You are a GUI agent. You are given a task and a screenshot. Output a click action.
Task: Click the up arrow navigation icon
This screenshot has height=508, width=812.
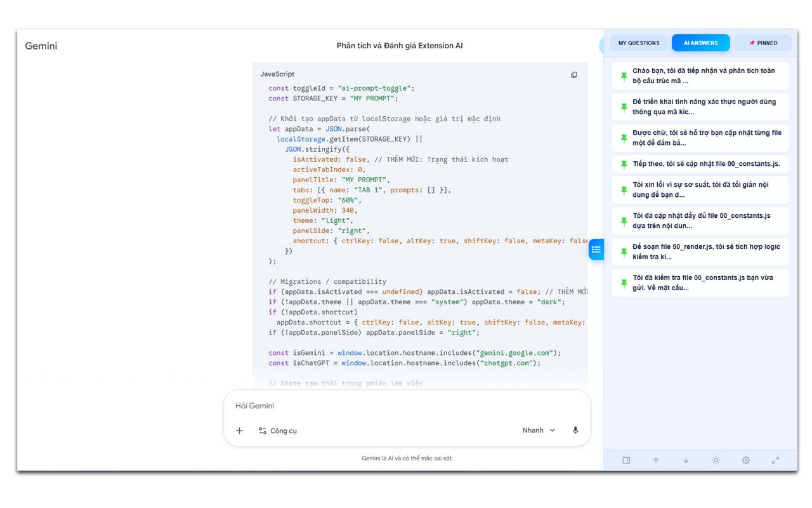tap(656, 460)
